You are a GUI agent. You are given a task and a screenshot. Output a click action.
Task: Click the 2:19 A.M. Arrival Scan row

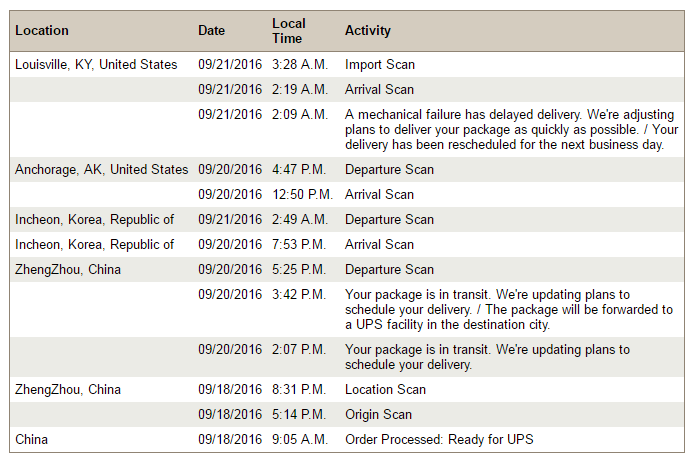point(347,90)
